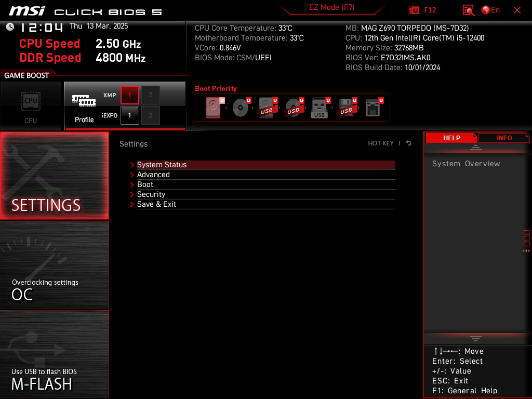Click the System Overview help text
The image size is (532, 399).
[466, 164]
